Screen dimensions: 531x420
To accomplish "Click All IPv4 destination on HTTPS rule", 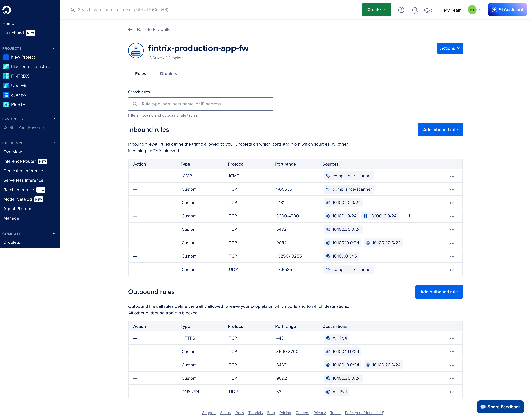I will (x=336, y=338).
